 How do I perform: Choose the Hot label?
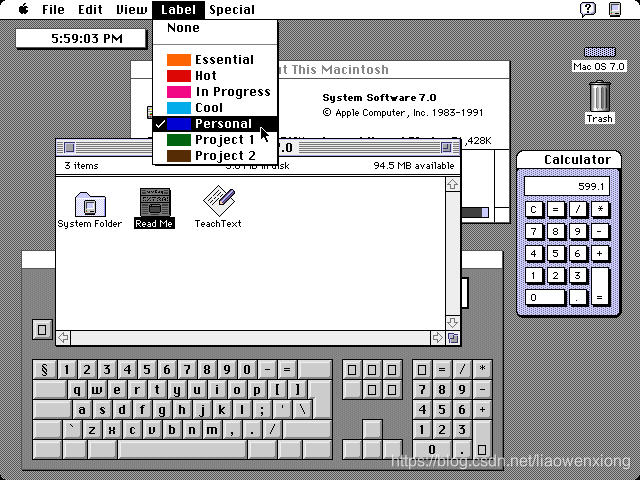point(215,76)
